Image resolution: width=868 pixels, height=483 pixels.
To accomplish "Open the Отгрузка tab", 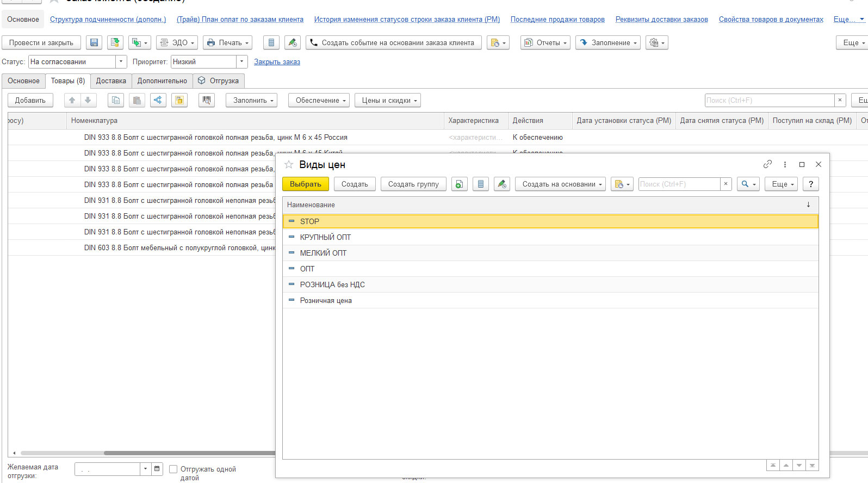I will 219,81.
